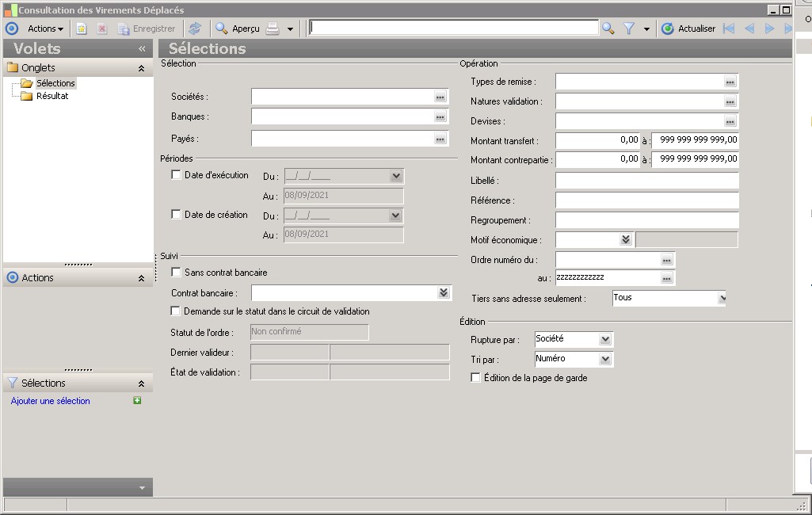The image size is (812, 515).
Task: Open the Types de remise ellipsis button
Action: click(730, 82)
